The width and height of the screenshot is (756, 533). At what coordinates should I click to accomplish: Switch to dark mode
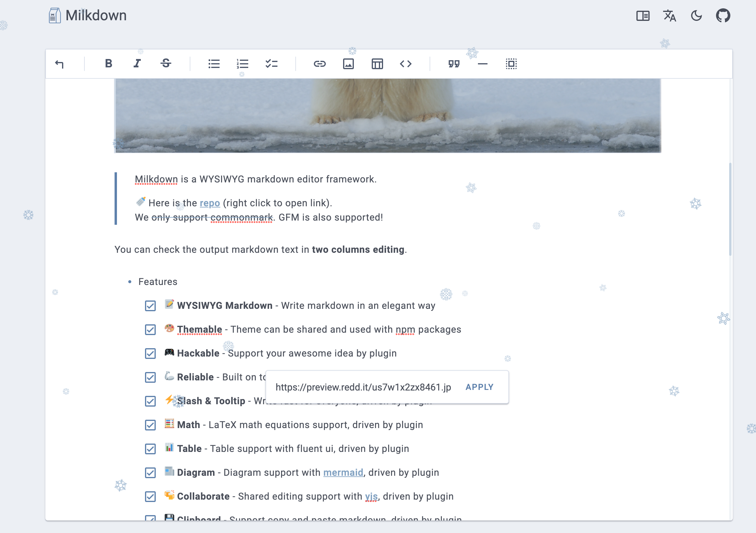(x=696, y=16)
